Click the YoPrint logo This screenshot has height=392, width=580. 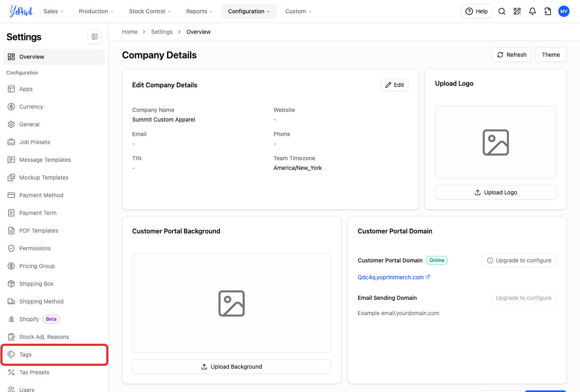tap(21, 11)
